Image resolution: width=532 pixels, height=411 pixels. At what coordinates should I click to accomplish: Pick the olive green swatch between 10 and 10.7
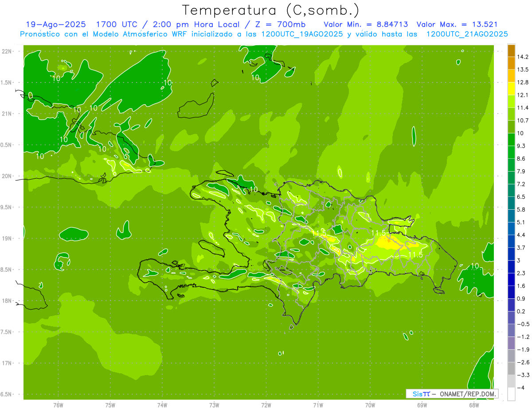point(511,127)
